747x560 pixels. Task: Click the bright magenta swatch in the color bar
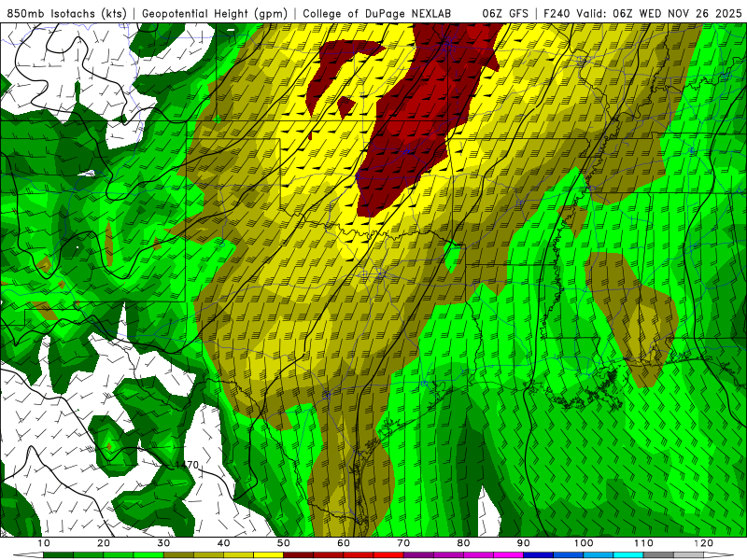pos(508,555)
